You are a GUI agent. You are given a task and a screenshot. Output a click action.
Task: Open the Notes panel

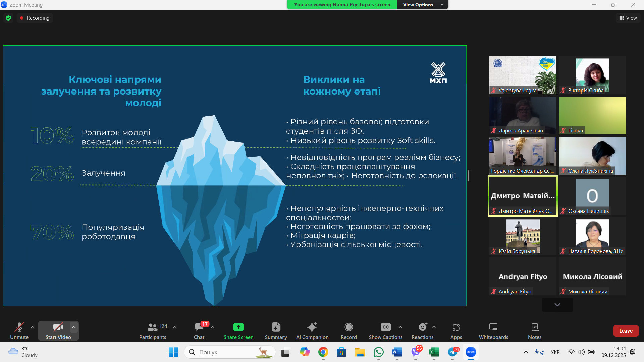pos(534,330)
